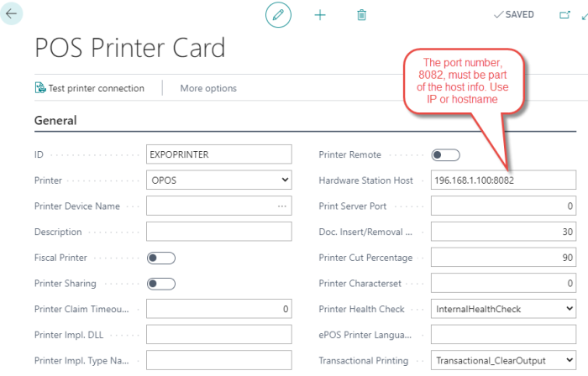Open the Printer dropdown showing OPOS
Viewport: 588px width, 376px height.
[x=219, y=180]
